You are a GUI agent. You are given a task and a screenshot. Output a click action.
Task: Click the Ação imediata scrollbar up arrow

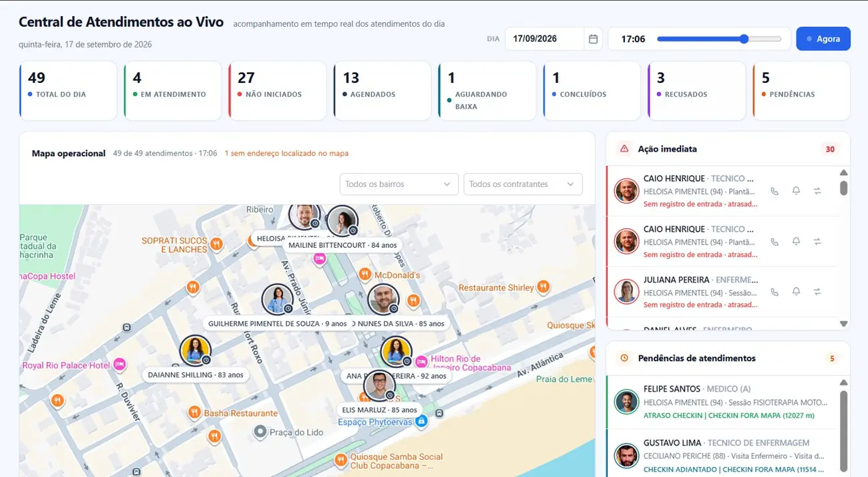pyautogui.click(x=844, y=172)
